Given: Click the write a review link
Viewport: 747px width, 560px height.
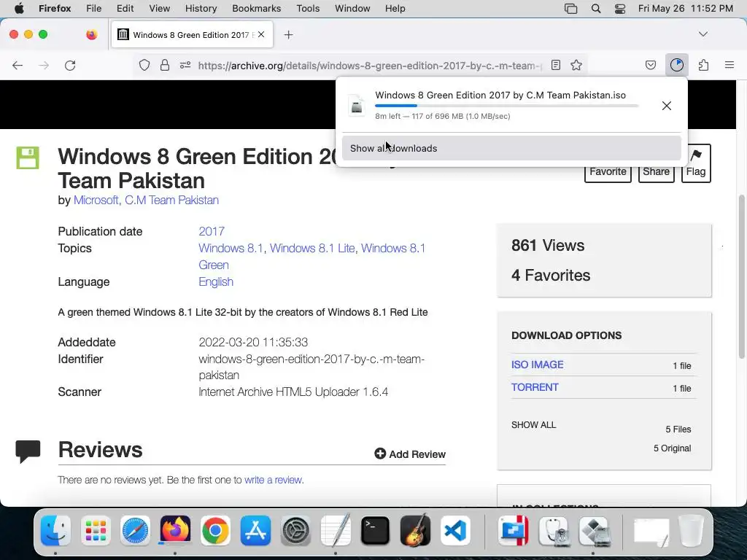Looking at the screenshot, I should point(274,480).
